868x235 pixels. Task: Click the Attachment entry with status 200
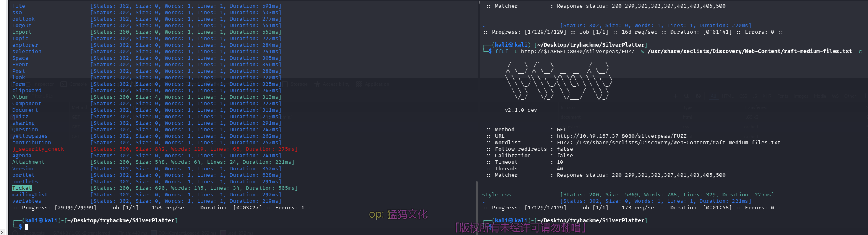(28, 162)
